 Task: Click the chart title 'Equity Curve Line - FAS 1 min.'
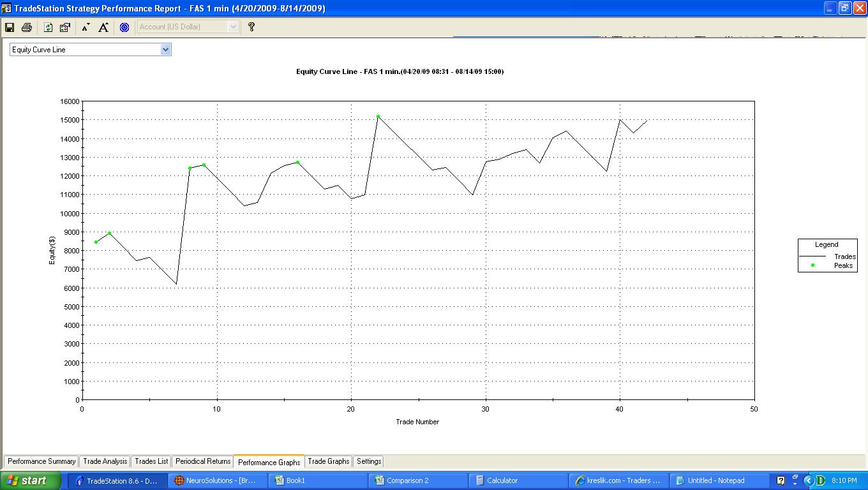click(400, 71)
